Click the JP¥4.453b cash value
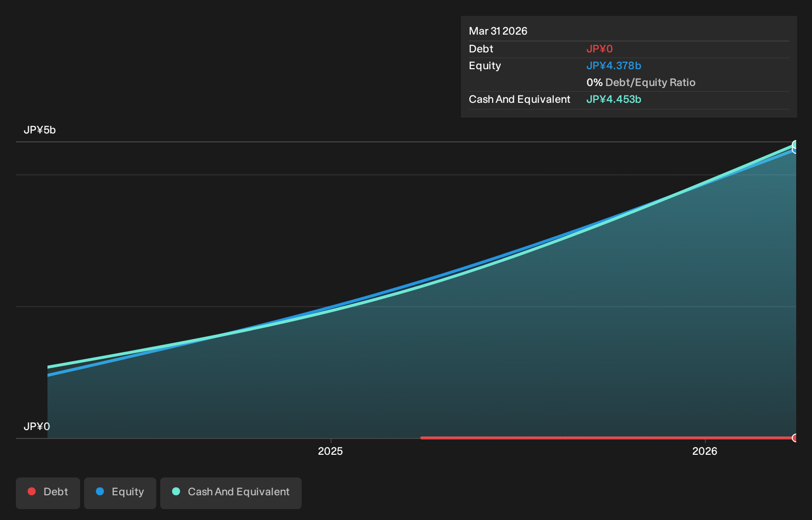The width and height of the screenshot is (812, 520). coord(614,99)
